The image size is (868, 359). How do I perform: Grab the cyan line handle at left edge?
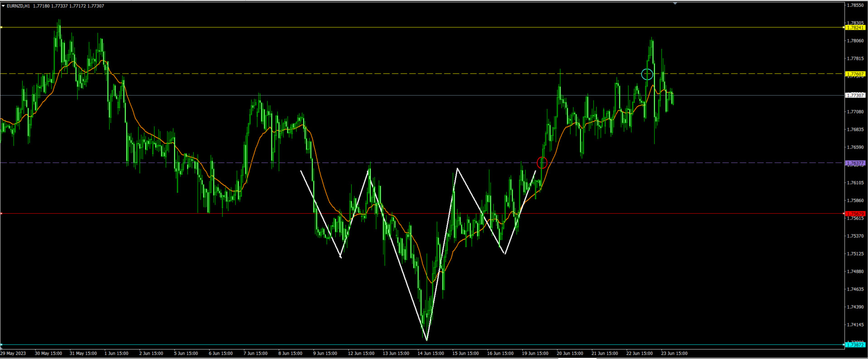pyautogui.click(x=1, y=345)
